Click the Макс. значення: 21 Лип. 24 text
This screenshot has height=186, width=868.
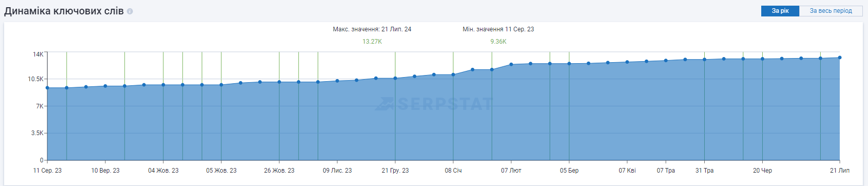(x=372, y=29)
